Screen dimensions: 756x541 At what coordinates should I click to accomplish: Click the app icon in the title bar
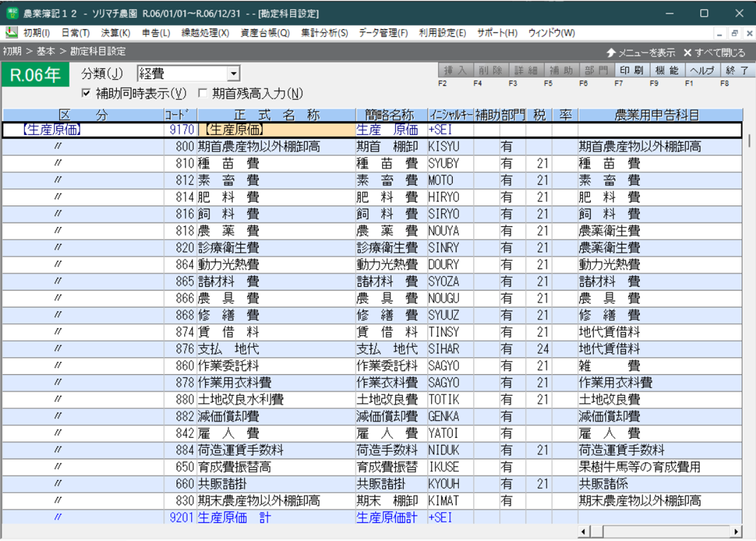12,13
